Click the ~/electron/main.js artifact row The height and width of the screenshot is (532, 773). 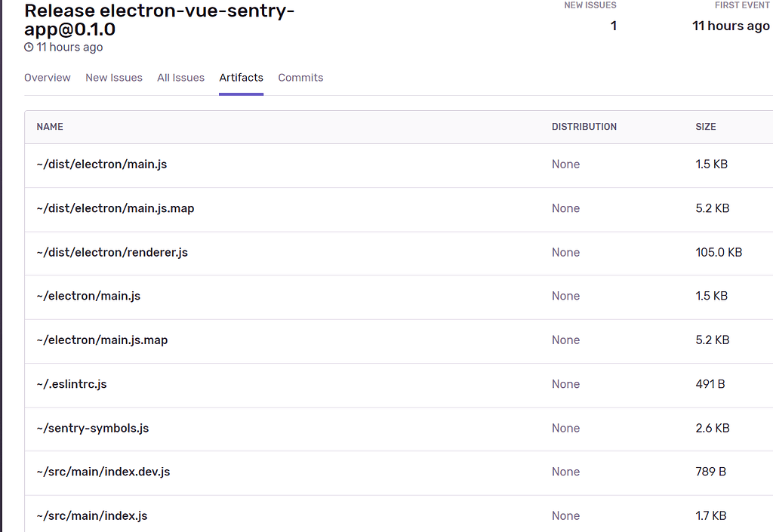88,296
